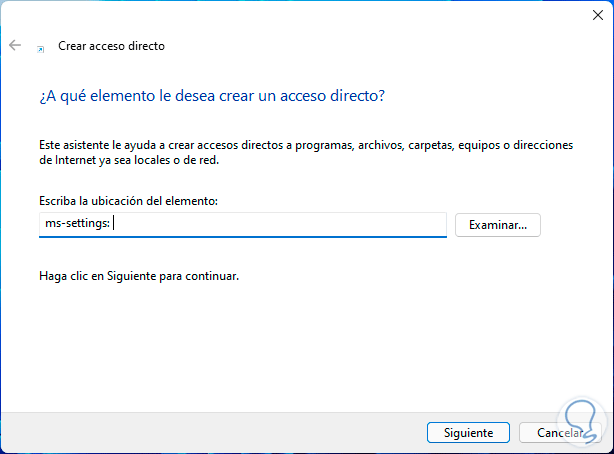Click the "Crear acceso directo" window title
This screenshot has width=614, height=454.
pos(111,46)
